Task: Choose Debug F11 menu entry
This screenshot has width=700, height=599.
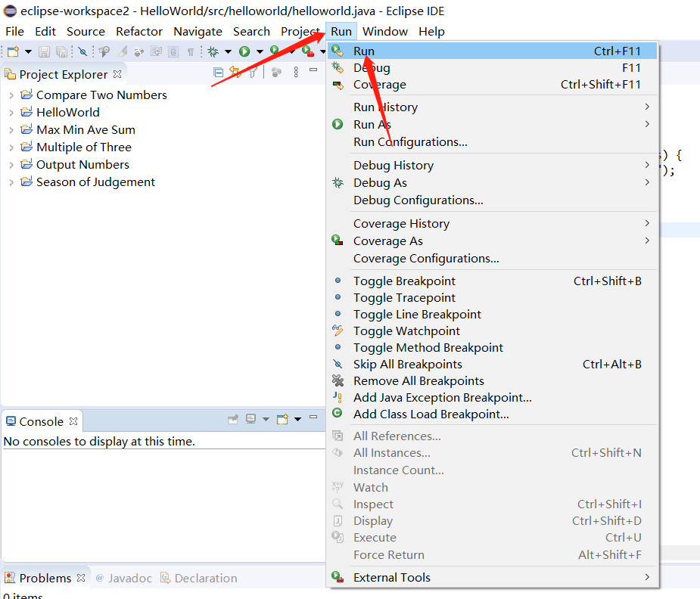Action: [492, 68]
